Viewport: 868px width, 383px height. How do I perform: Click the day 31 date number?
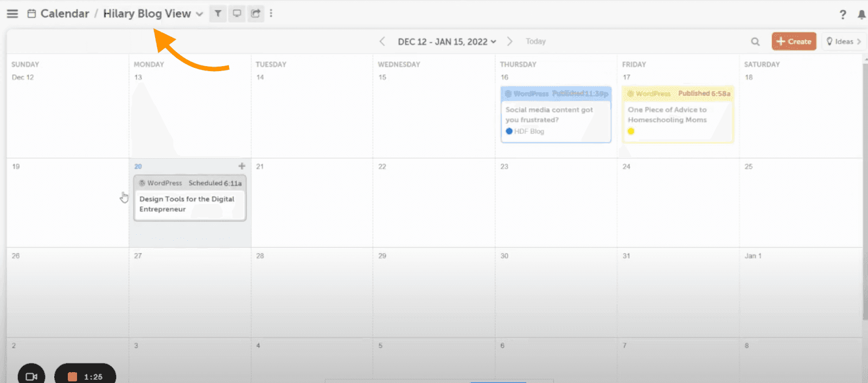tap(626, 256)
